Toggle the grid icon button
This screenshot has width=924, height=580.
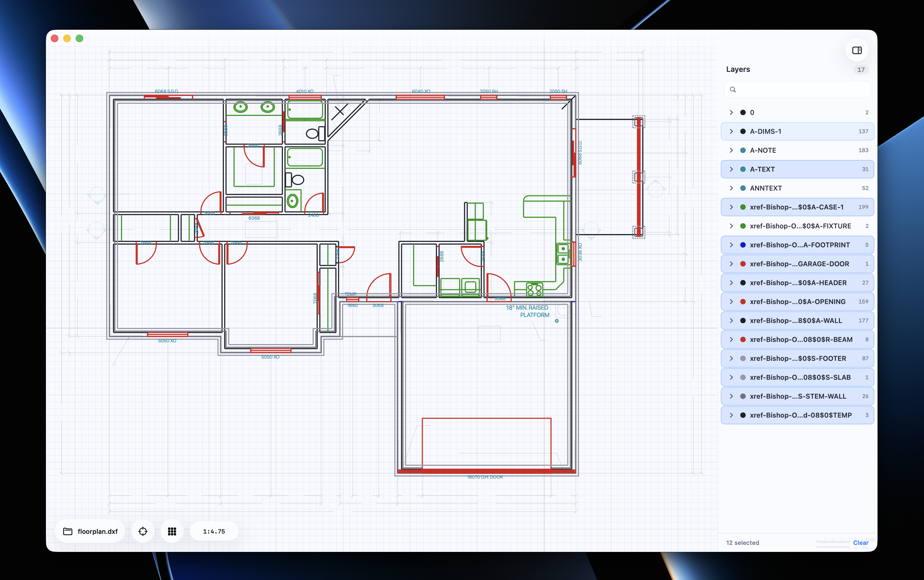coord(172,531)
